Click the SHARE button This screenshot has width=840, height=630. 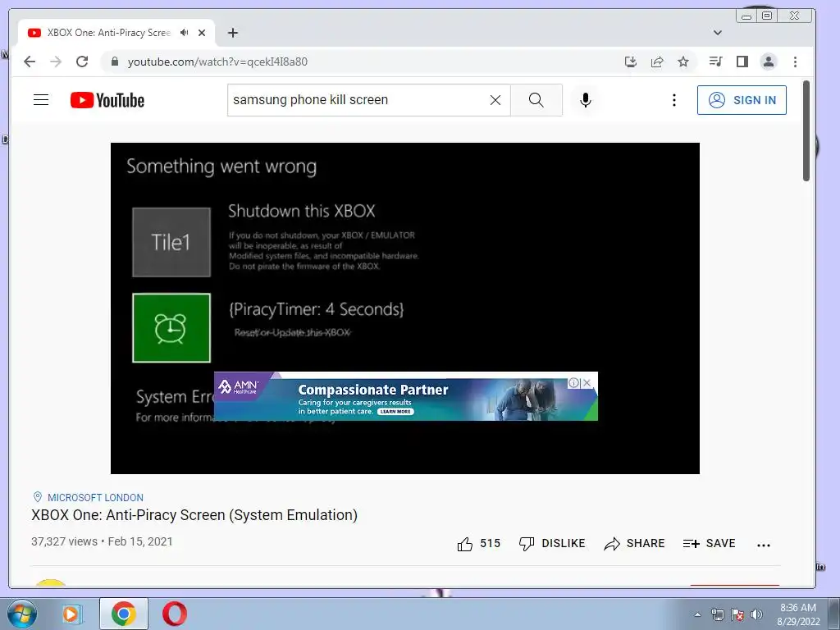click(x=634, y=544)
